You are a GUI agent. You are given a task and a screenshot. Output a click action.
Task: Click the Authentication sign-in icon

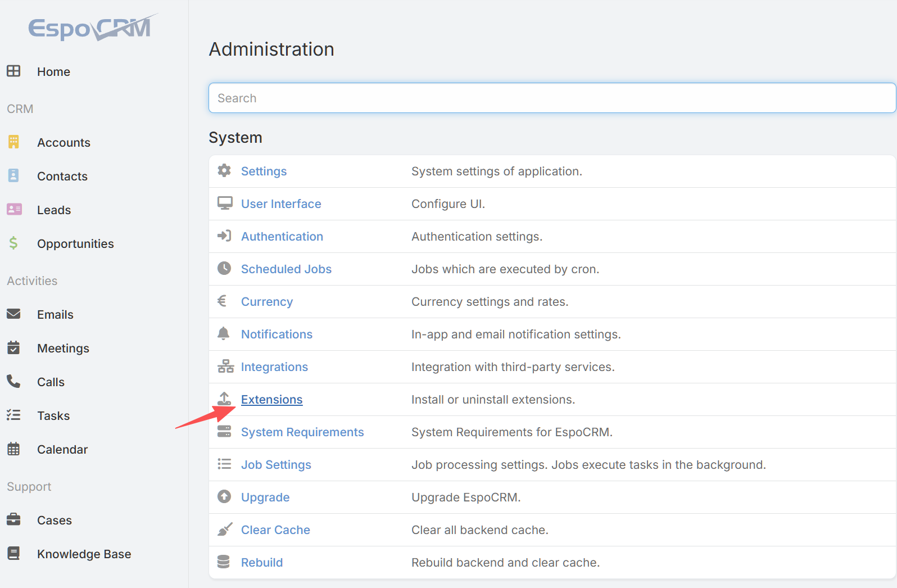click(224, 236)
